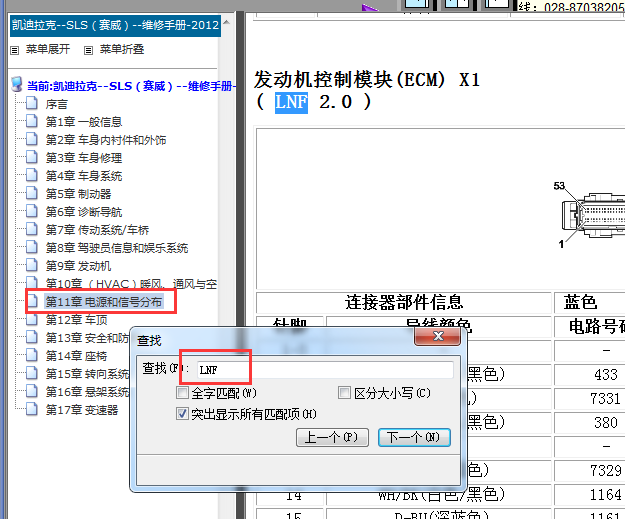The width and height of the screenshot is (625, 519).
Task: Click page icon next to 第6章
Action: [32, 211]
